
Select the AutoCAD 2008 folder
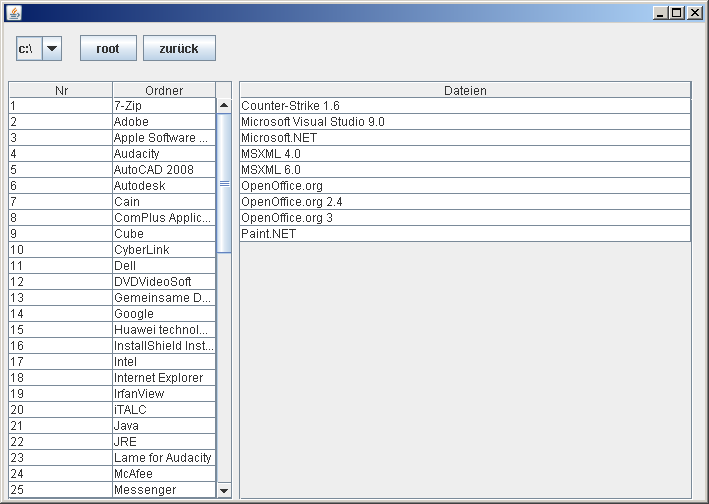(x=164, y=170)
